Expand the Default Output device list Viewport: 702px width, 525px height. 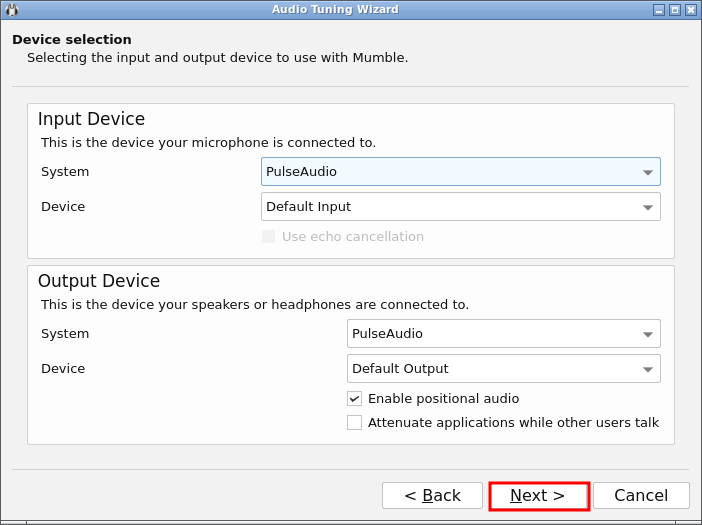point(503,369)
